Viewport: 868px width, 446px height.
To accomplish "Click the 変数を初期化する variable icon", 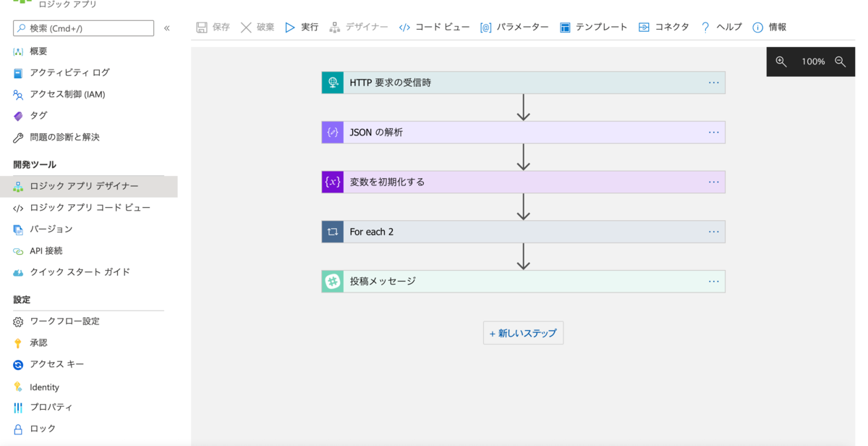I will tap(333, 182).
